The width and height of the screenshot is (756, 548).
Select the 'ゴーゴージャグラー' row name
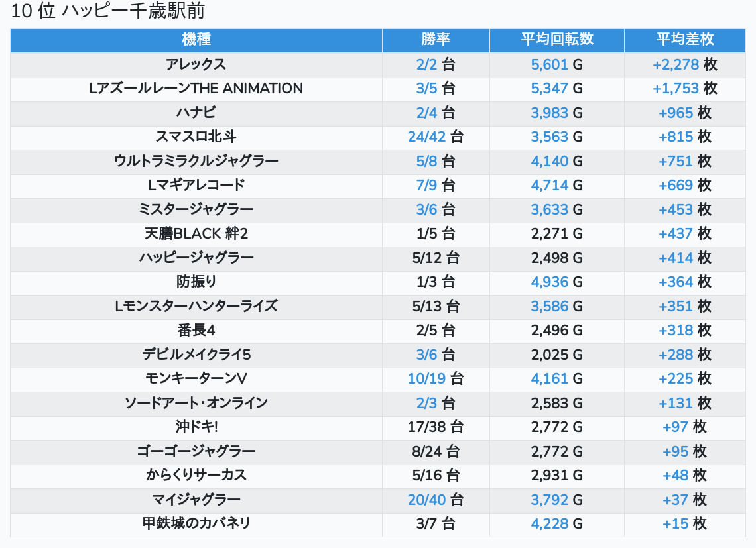tap(196, 451)
